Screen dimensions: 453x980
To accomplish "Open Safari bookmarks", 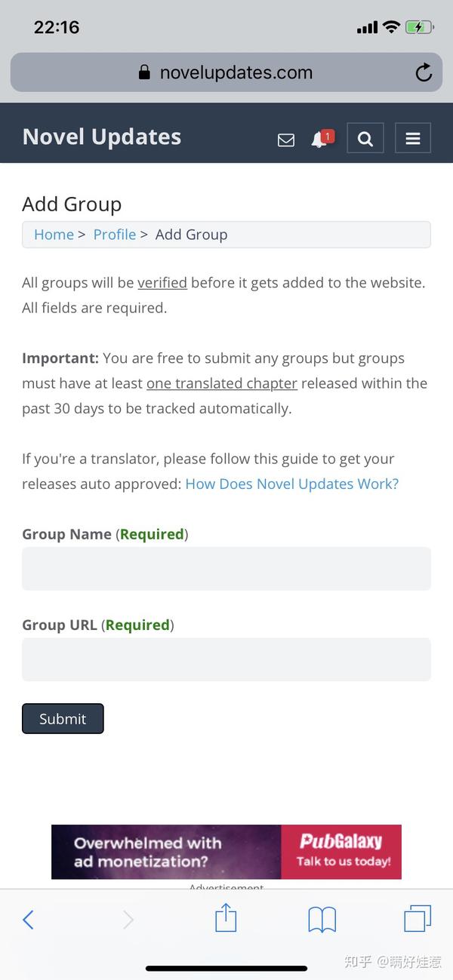I will click(x=322, y=919).
